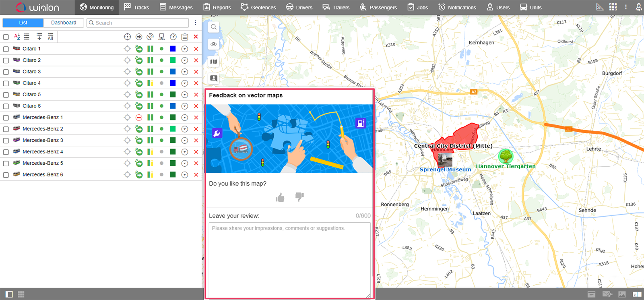Open the three-dot menu beside Search
The width and height of the screenshot is (644, 300).
click(195, 23)
